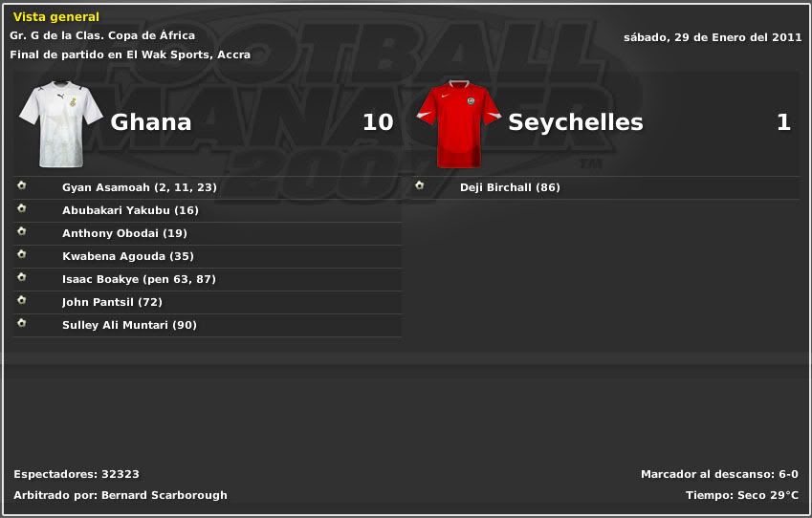Click the goal ball icon beside Sulley Ali Muntari
The image size is (812, 518).
tap(21, 324)
